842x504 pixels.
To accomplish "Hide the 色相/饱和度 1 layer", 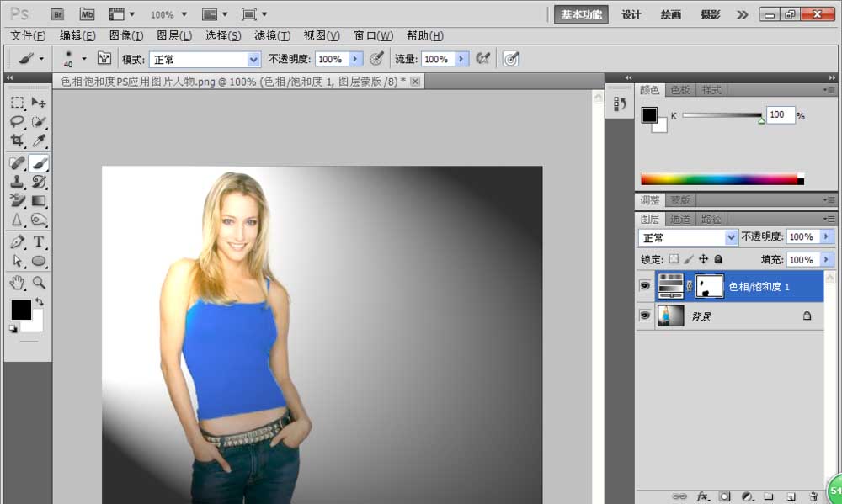I will [645, 286].
